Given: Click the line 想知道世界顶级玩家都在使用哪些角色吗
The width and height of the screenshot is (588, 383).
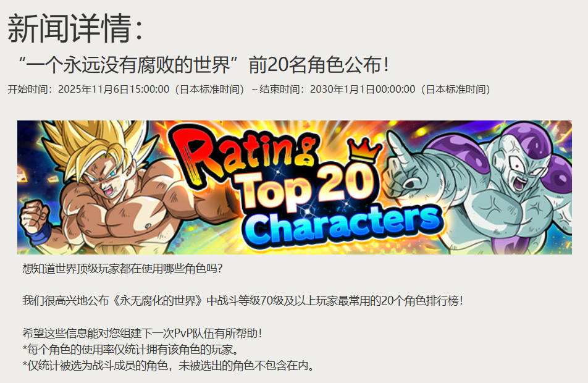Looking at the screenshot, I should [x=123, y=269].
